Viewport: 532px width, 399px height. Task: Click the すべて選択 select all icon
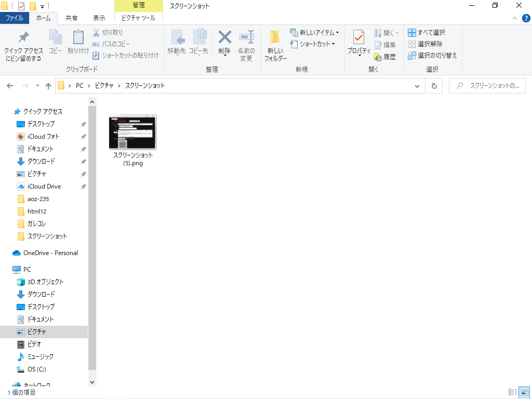click(x=412, y=33)
